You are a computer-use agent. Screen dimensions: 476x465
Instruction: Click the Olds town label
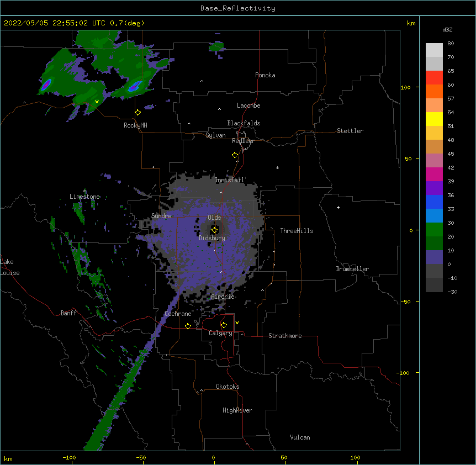click(214, 218)
